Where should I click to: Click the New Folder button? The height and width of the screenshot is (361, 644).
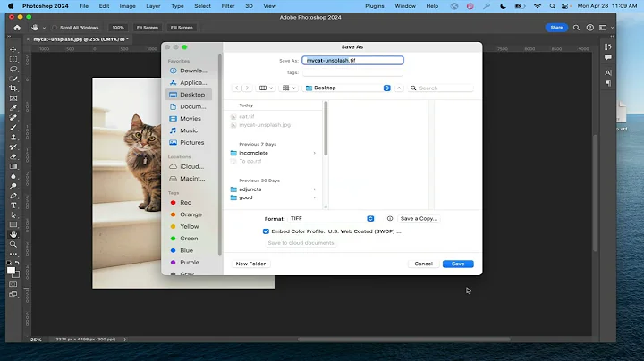(x=250, y=264)
